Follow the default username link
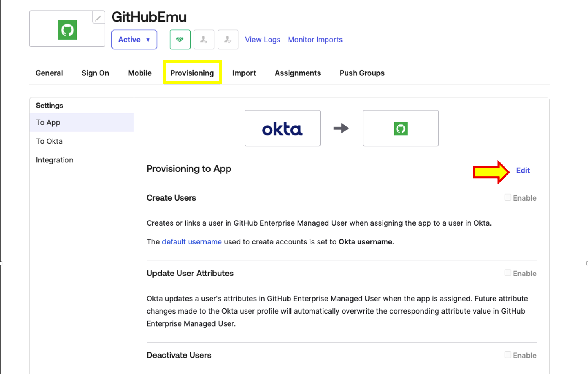This screenshot has width=588, height=374. click(192, 242)
